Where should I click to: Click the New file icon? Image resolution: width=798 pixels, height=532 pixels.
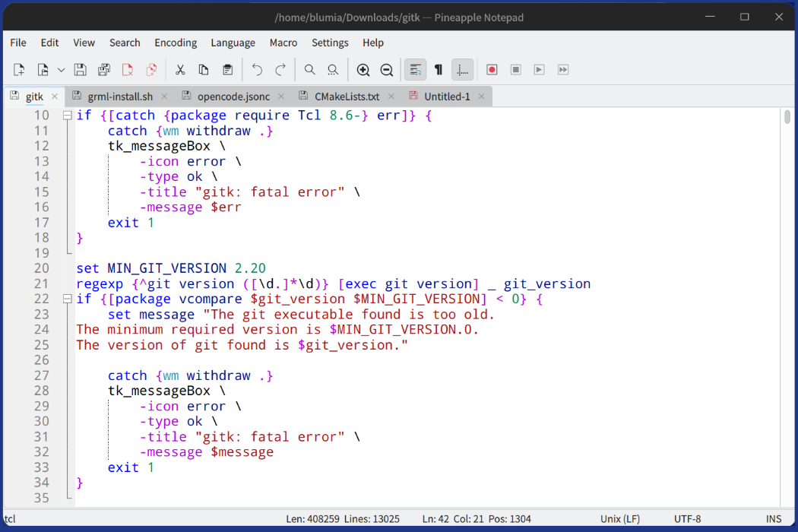tap(19, 70)
